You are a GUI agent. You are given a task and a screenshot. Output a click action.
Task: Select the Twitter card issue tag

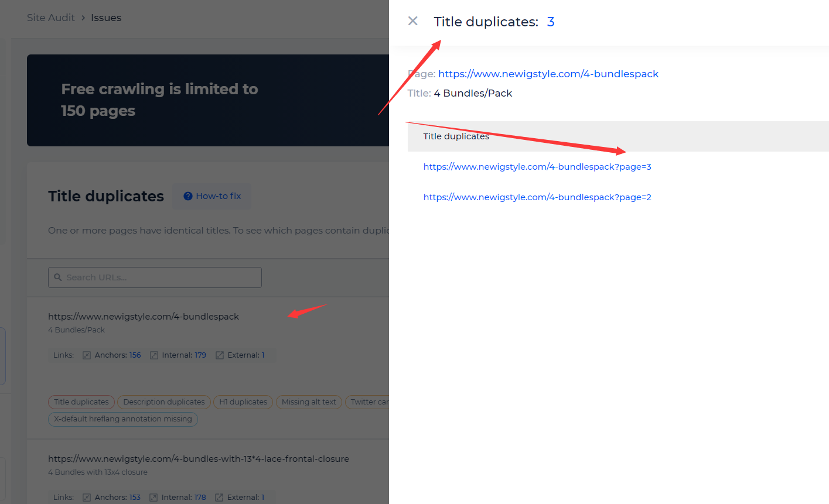pos(367,402)
